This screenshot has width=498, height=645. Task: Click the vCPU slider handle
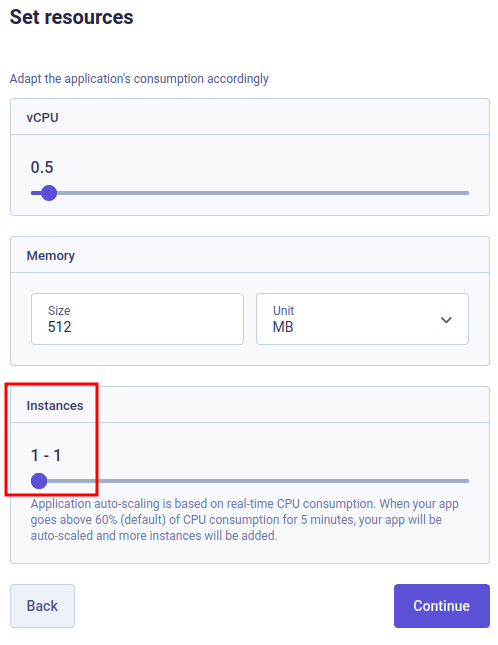(x=49, y=193)
